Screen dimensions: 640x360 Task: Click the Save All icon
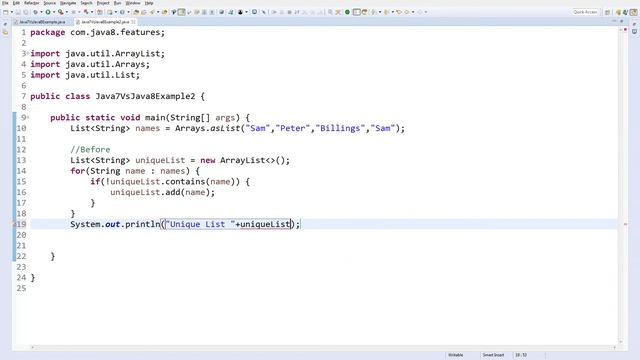[25, 12]
